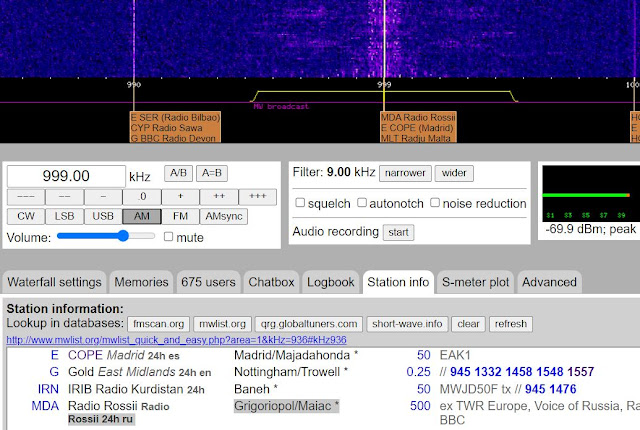The width and height of the screenshot is (640, 430).
Task: Select the Station info tab
Action: click(x=398, y=282)
